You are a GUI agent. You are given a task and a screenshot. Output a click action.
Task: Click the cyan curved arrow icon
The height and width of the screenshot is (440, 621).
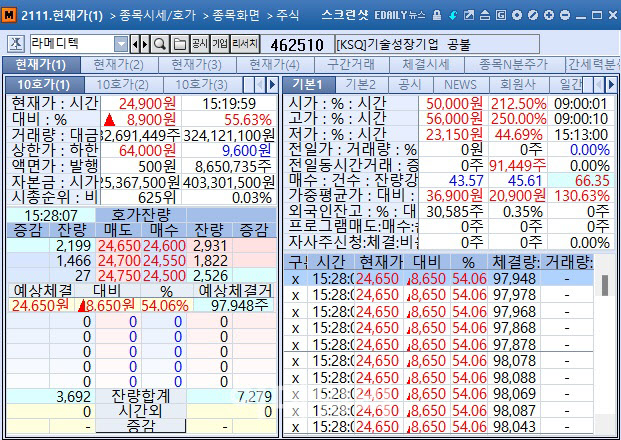(x=452, y=15)
